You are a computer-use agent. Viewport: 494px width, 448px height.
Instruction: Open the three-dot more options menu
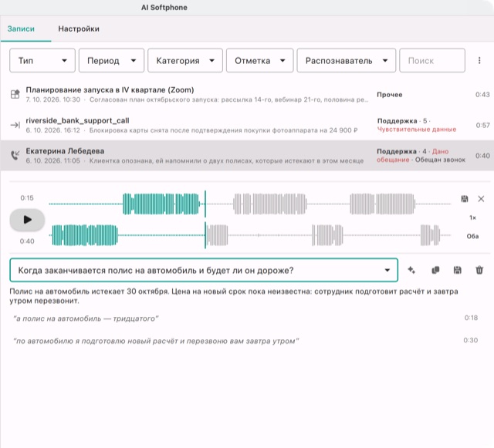(479, 60)
